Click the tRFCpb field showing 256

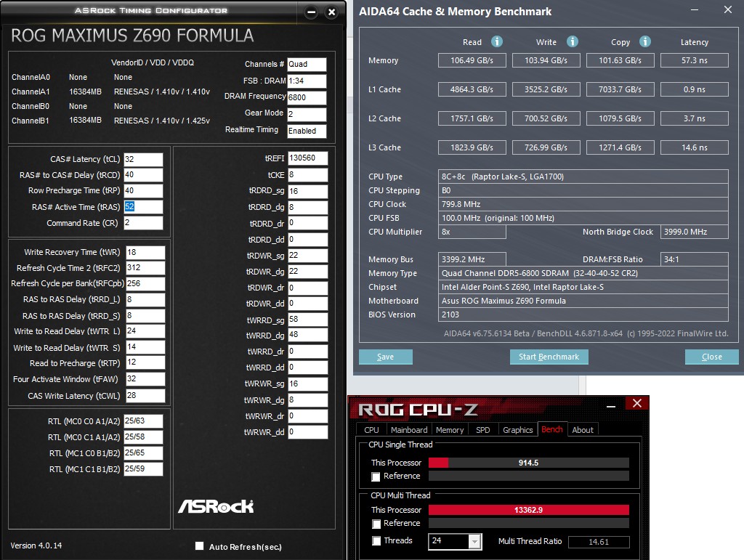pyautogui.click(x=145, y=283)
